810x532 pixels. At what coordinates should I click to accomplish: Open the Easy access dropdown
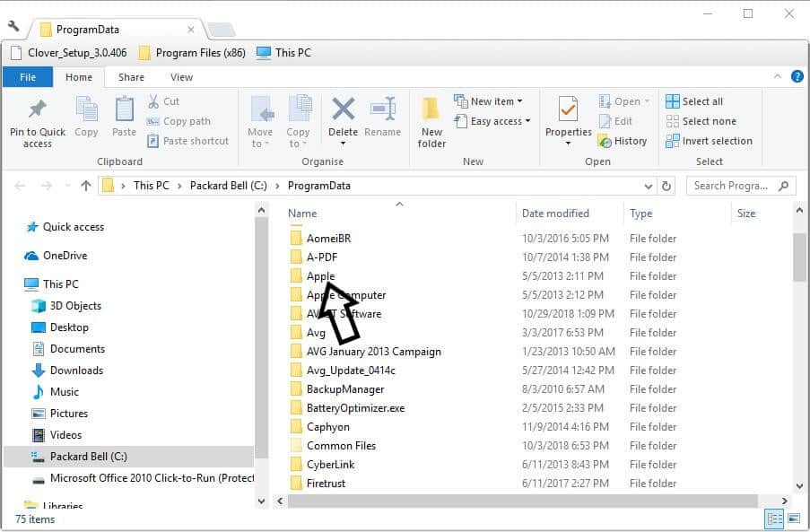(x=492, y=121)
